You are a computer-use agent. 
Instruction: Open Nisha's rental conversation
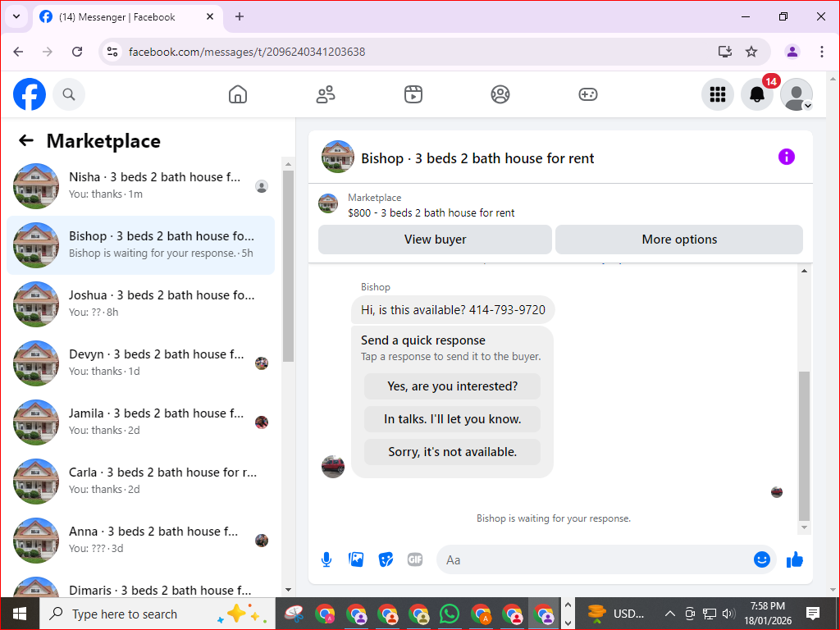[x=141, y=186]
